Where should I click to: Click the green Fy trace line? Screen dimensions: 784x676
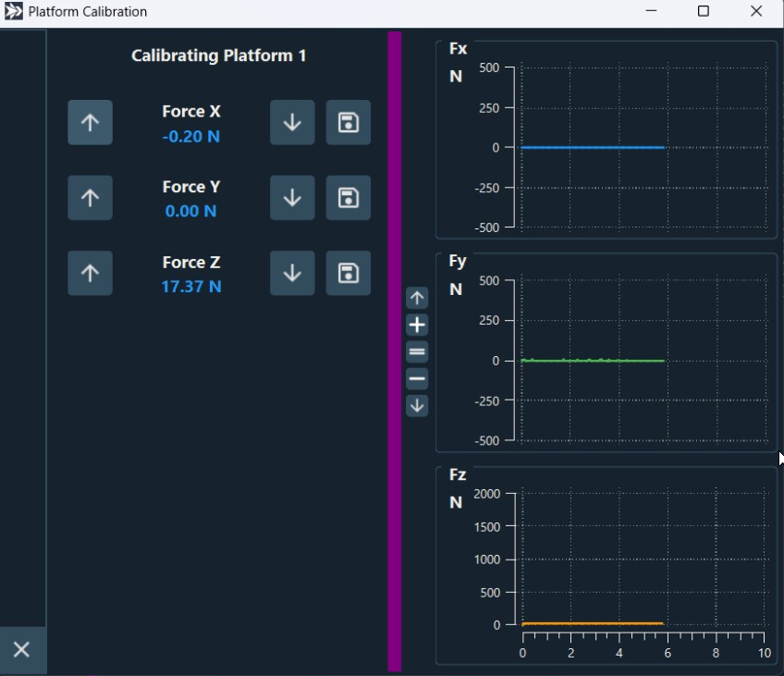tap(593, 361)
